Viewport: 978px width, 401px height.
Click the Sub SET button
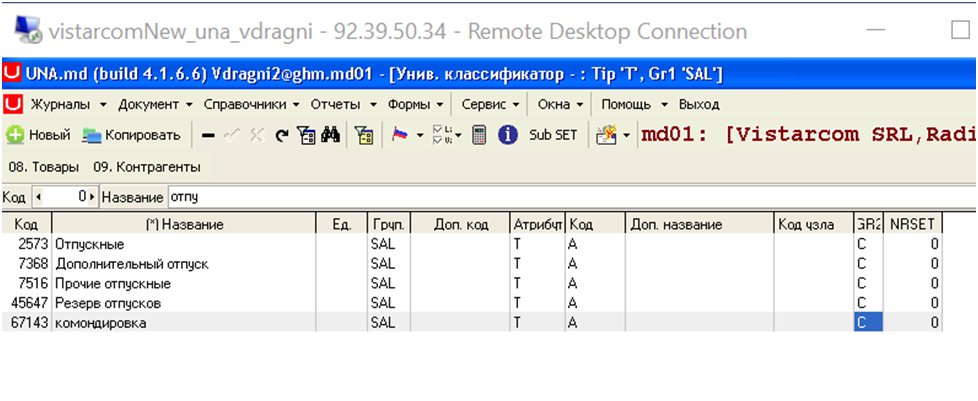553,135
